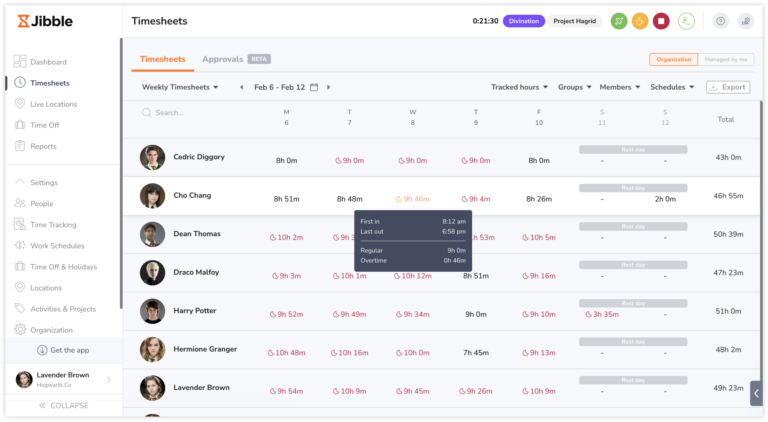
Task: Click Get the app link
Action: click(63, 350)
